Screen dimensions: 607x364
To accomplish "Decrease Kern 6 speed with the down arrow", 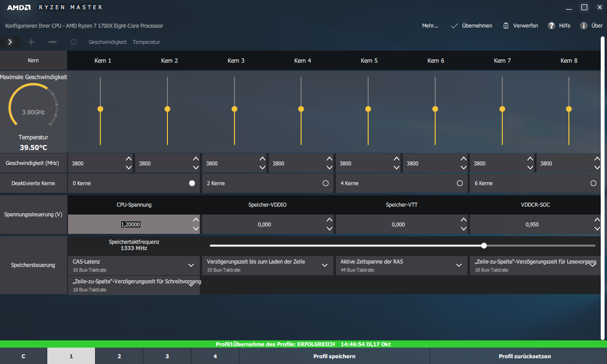I will point(464,167).
